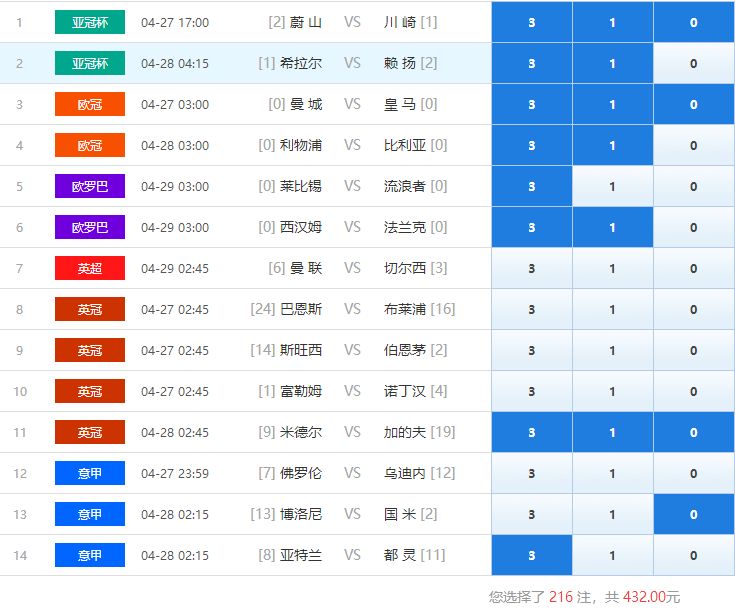
Task: Click 亚冠杯 league tag in row 2
Action: coord(90,63)
